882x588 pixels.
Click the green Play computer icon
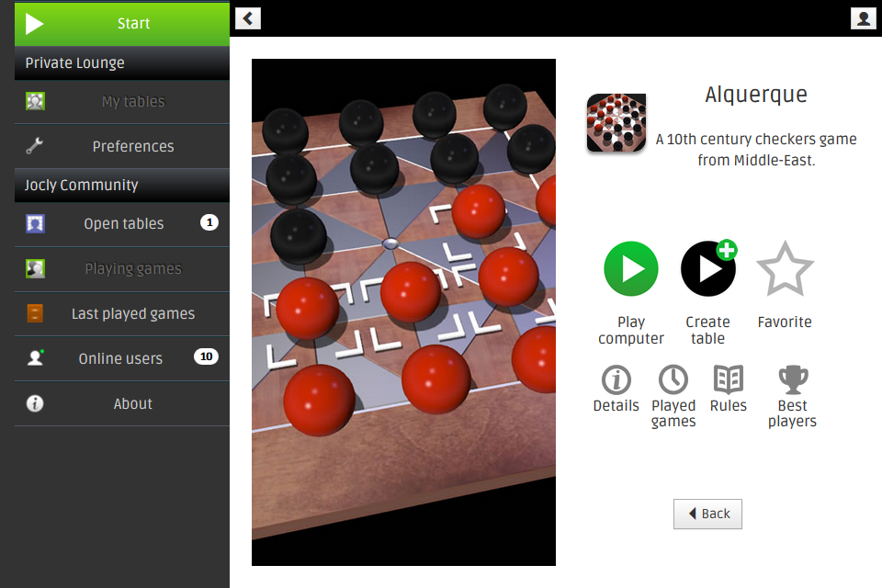pyautogui.click(x=630, y=269)
